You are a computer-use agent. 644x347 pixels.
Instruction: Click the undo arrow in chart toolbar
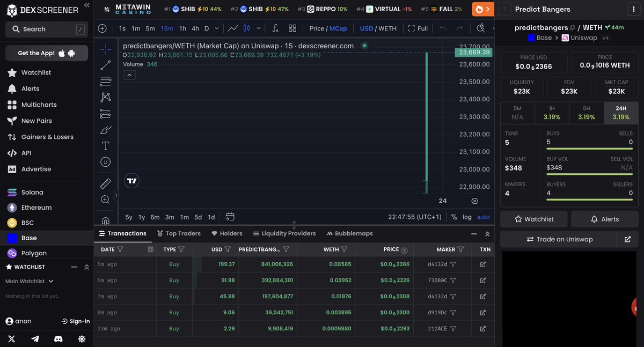tap(443, 28)
